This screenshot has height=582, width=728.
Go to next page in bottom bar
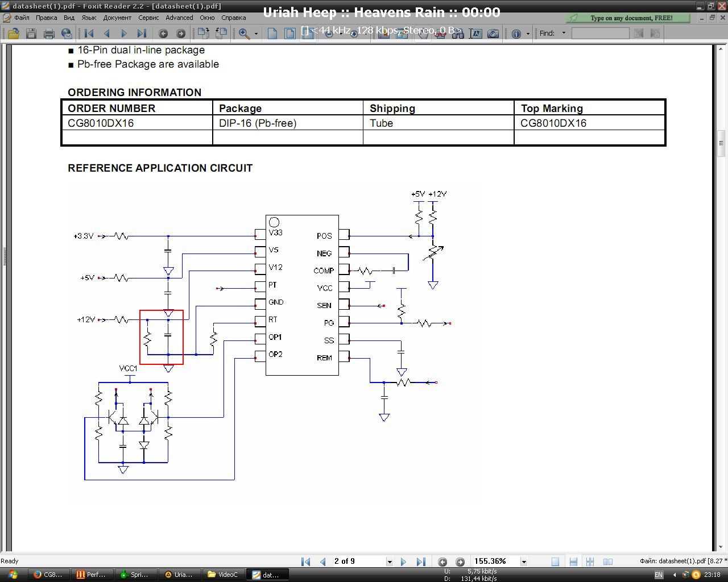(403, 562)
